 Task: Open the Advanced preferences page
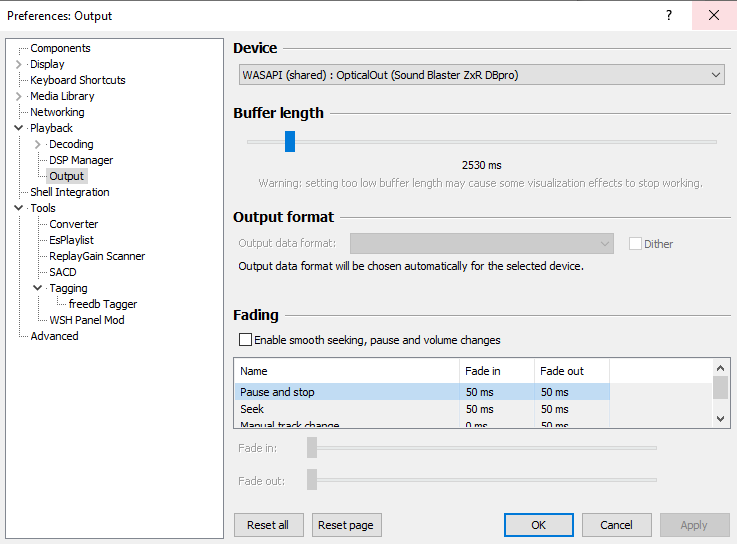[x=54, y=336]
